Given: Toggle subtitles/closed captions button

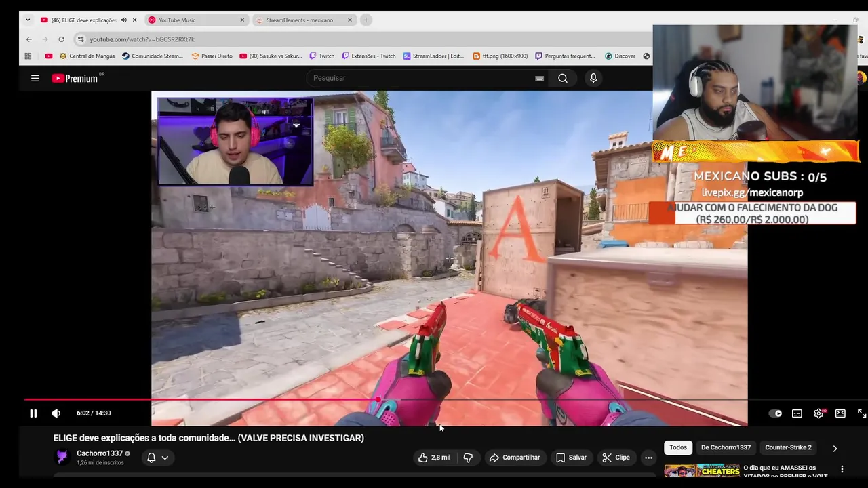Looking at the screenshot, I should click(797, 413).
